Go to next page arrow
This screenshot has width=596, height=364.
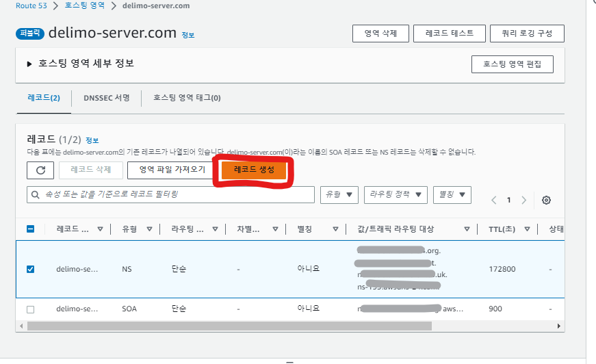523,200
